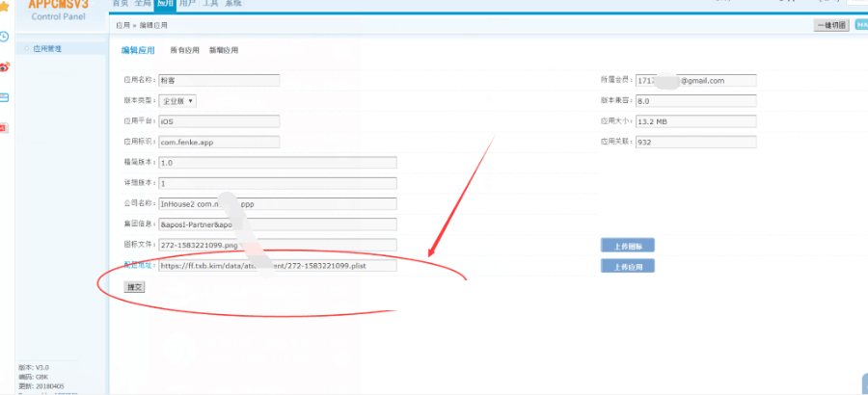Image resolution: width=868 pixels, height=395 pixels.
Task: Switch to the 全局 menu tab
Action: tap(143, 4)
